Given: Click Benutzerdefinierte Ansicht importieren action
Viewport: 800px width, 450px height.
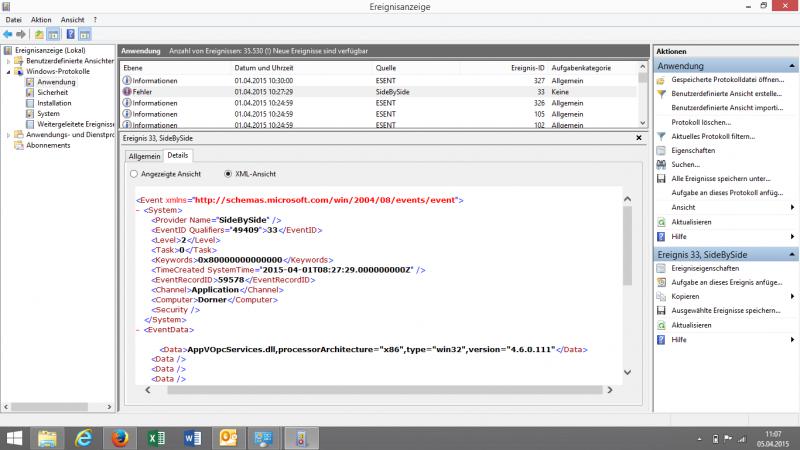Looking at the screenshot, I should click(x=727, y=108).
